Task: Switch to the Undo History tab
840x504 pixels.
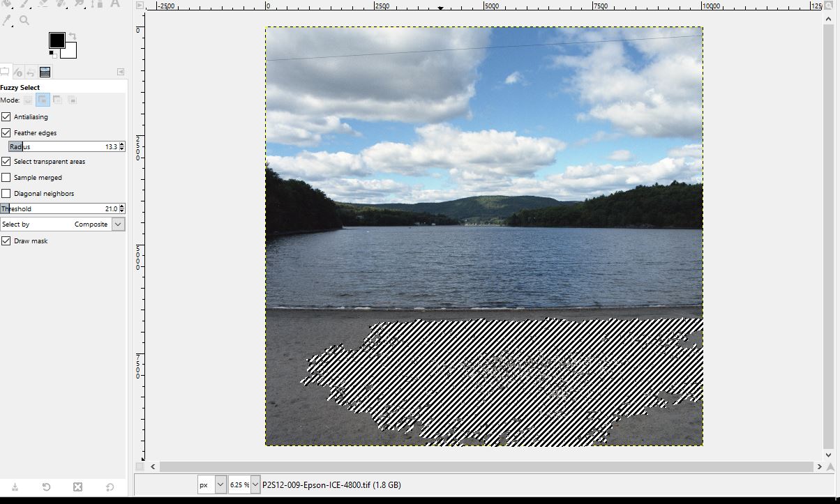Action: click(31, 72)
